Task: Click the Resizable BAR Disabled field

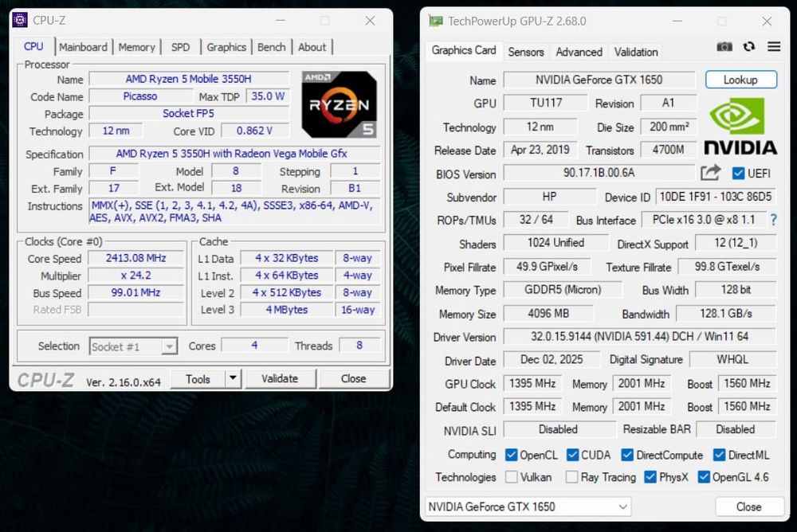Action: (736, 429)
